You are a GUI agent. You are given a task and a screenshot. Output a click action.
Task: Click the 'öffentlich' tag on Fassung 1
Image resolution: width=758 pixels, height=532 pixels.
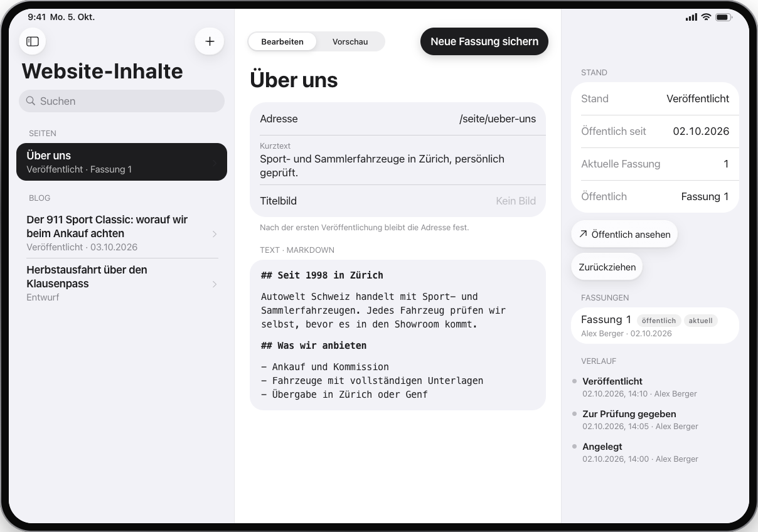pos(659,321)
